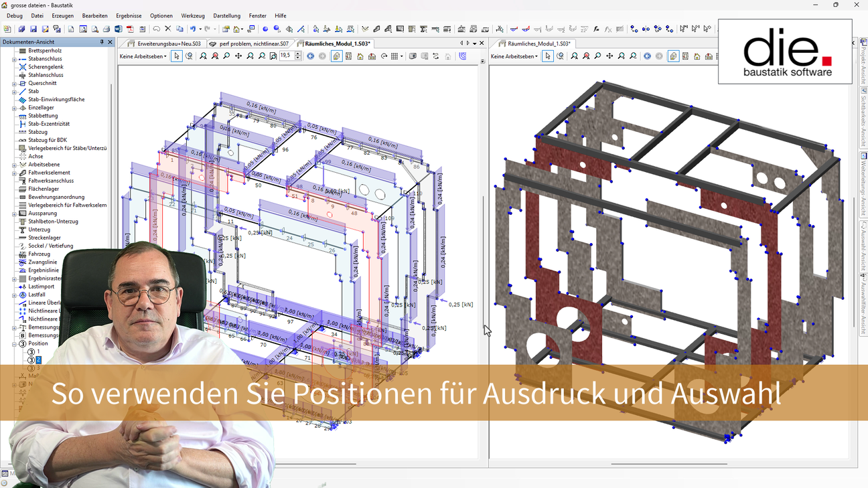The height and width of the screenshot is (488, 868).
Task: Toggle the highlighted view mode button in right view
Action: pyautogui.click(x=673, y=56)
